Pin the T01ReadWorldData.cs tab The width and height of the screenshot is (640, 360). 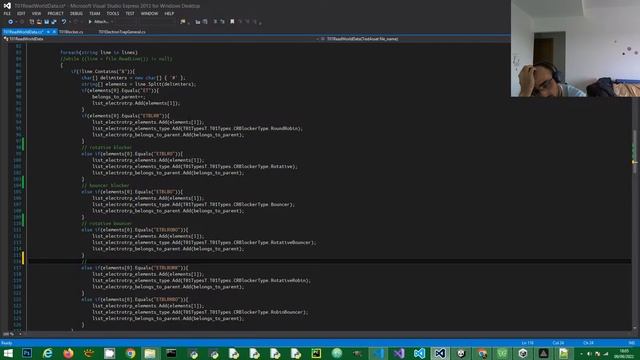click(48, 32)
